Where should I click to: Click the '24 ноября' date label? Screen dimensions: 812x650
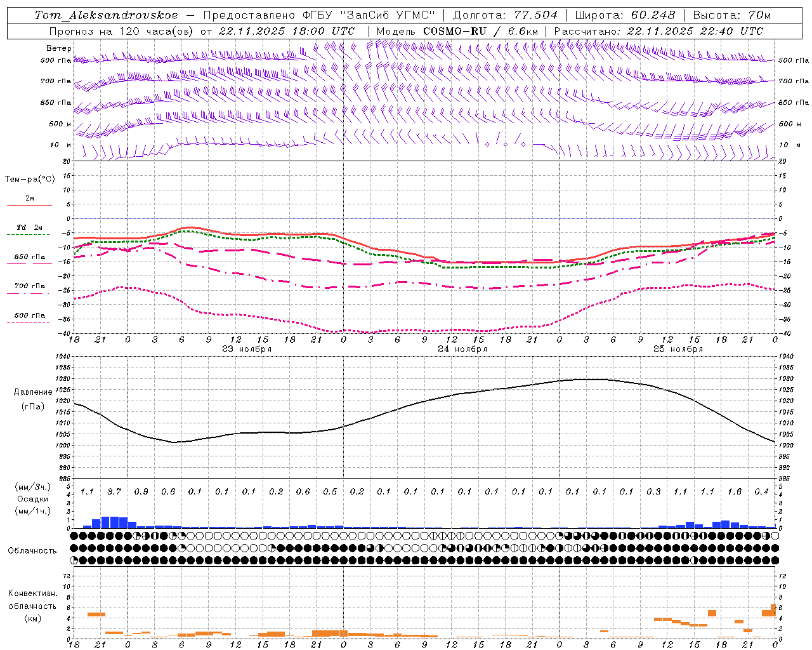(462, 349)
